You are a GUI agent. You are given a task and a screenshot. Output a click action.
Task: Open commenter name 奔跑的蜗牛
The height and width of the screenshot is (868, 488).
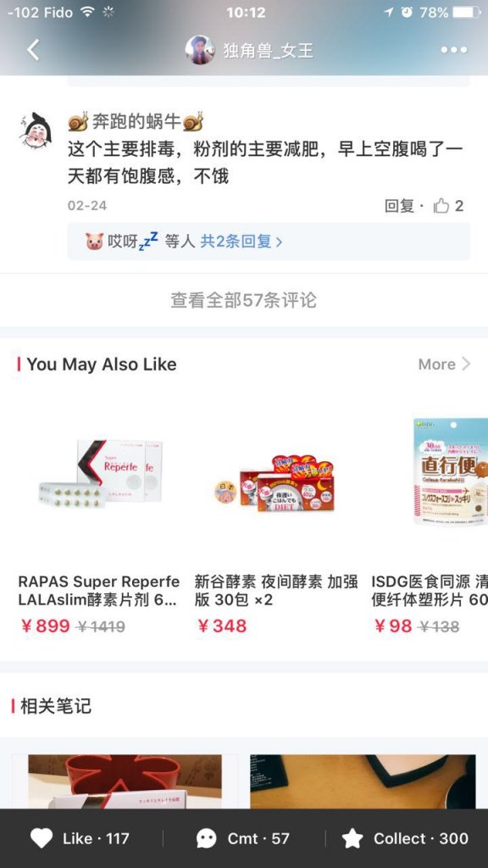click(x=136, y=121)
